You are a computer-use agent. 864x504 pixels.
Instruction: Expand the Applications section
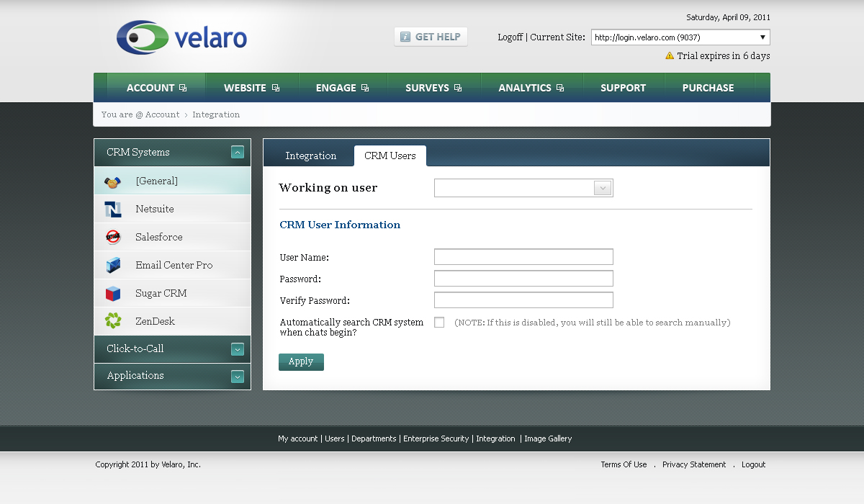[238, 376]
